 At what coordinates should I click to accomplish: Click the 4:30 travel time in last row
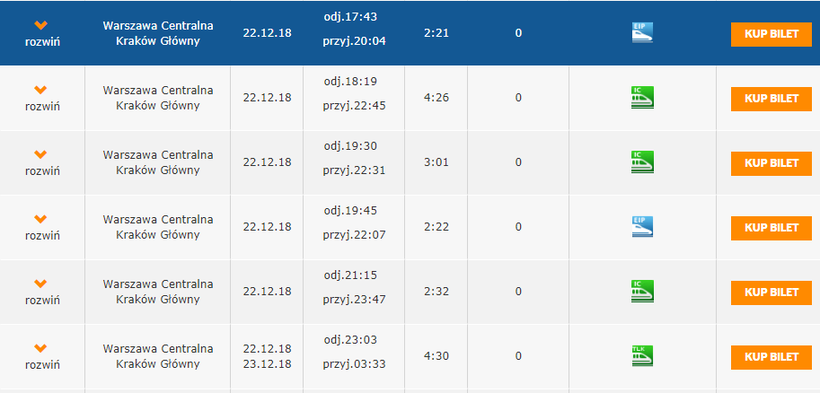(x=436, y=356)
